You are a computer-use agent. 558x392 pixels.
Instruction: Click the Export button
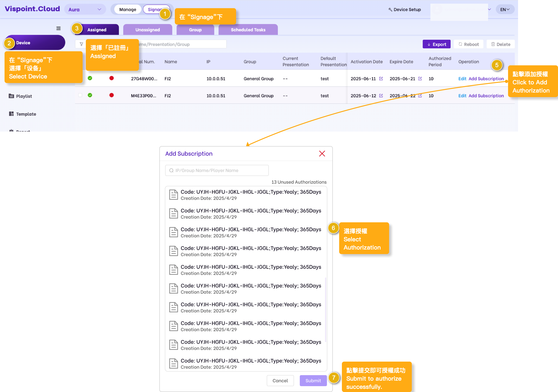[x=436, y=44]
